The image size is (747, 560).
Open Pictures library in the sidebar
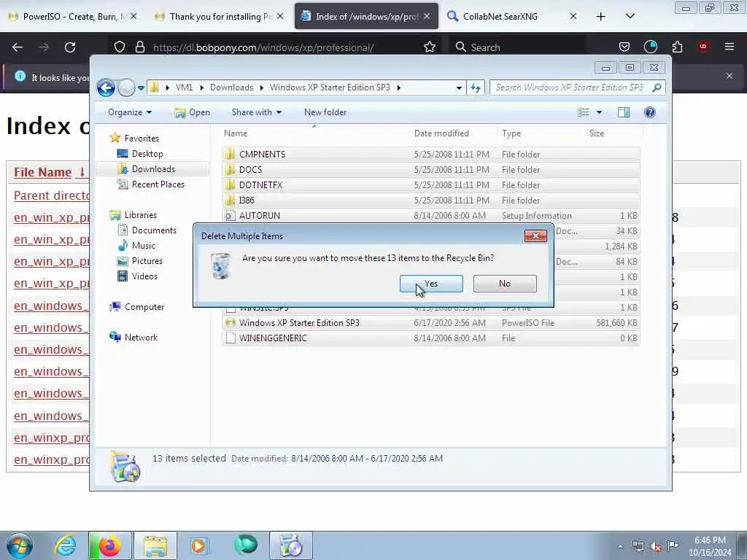(147, 261)
